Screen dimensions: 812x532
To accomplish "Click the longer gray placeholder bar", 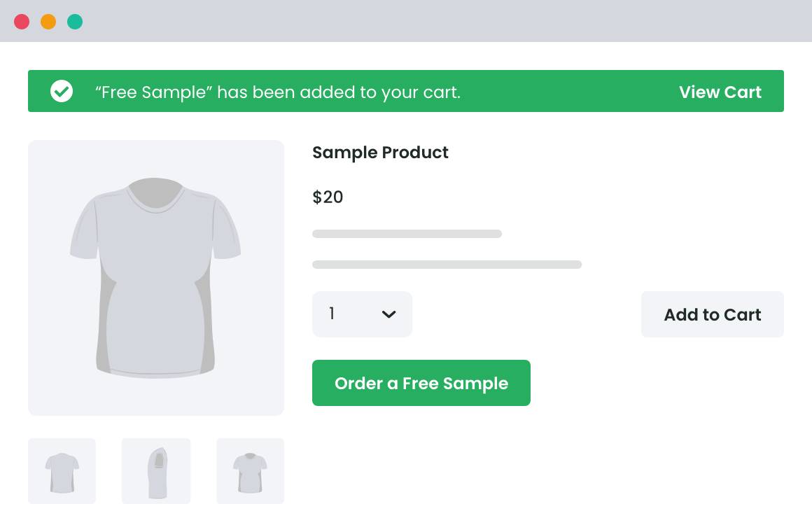I will (x=447, y=264).
